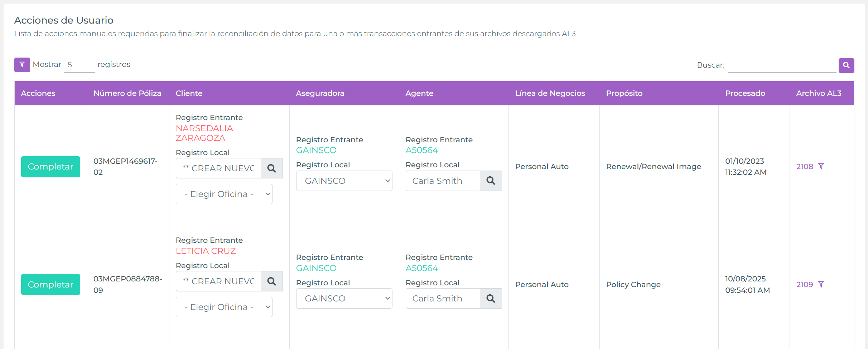
Task: Click Completar for policy 03MGEP0884788-09
Action: (50, 284)
